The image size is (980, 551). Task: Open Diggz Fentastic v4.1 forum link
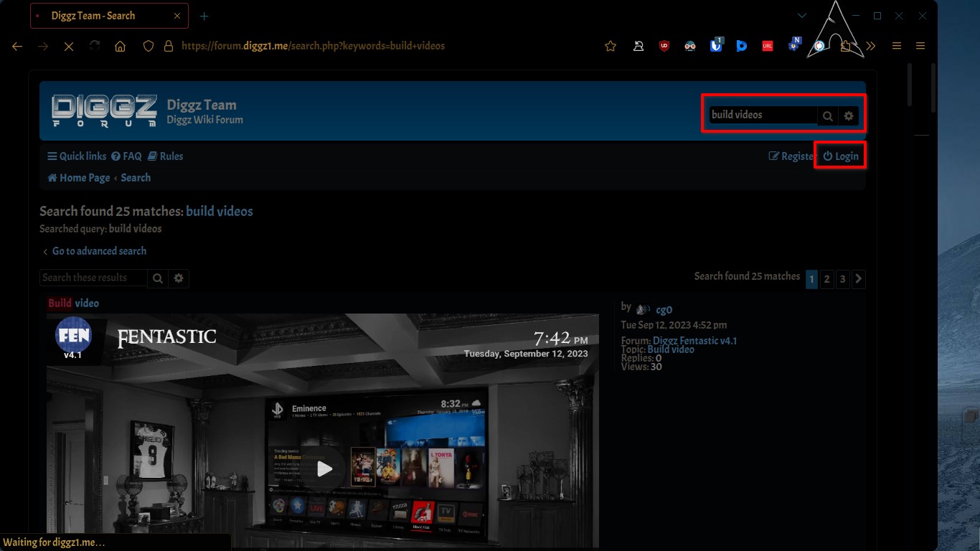click(x=694, y=341)
